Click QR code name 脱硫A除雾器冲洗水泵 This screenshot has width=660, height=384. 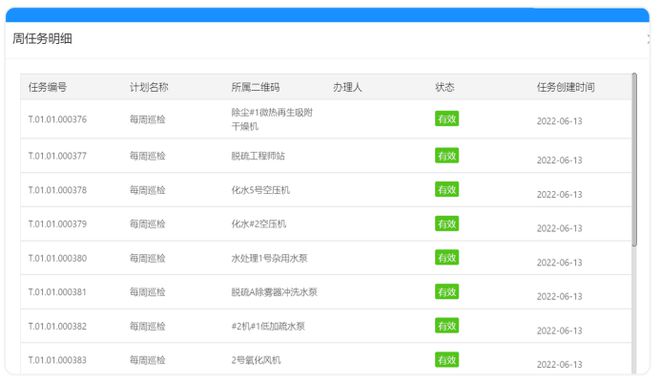[274, 292]
